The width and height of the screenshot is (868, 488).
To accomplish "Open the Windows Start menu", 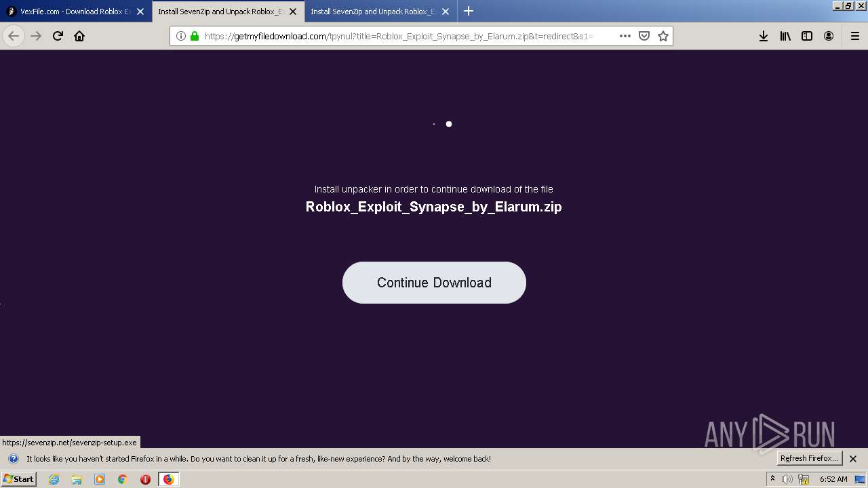I will point(18,479).
